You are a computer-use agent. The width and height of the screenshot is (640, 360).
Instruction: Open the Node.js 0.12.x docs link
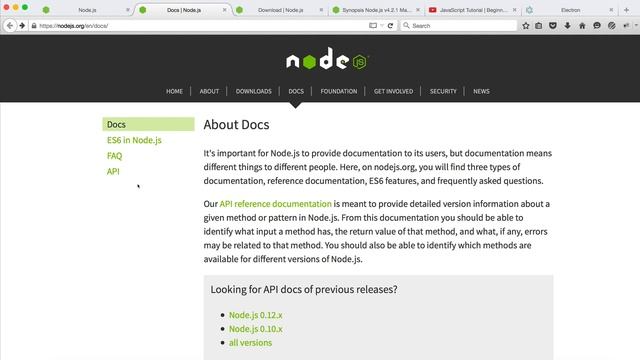pyautogui.click(x=256, y=315)
